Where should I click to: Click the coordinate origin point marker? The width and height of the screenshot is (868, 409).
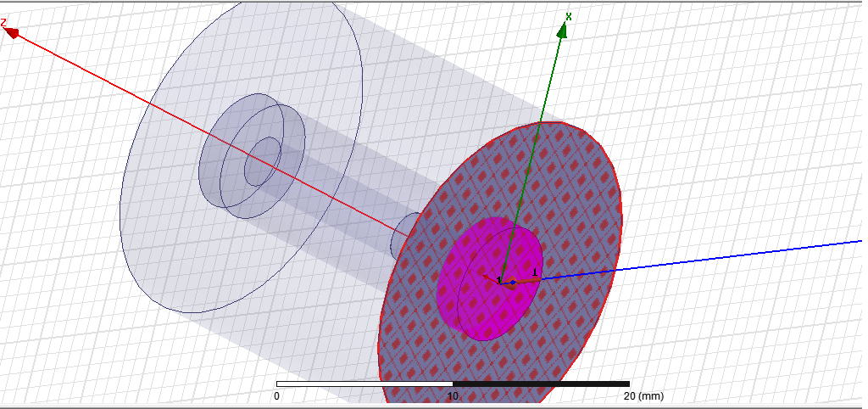tap(513, 283)
